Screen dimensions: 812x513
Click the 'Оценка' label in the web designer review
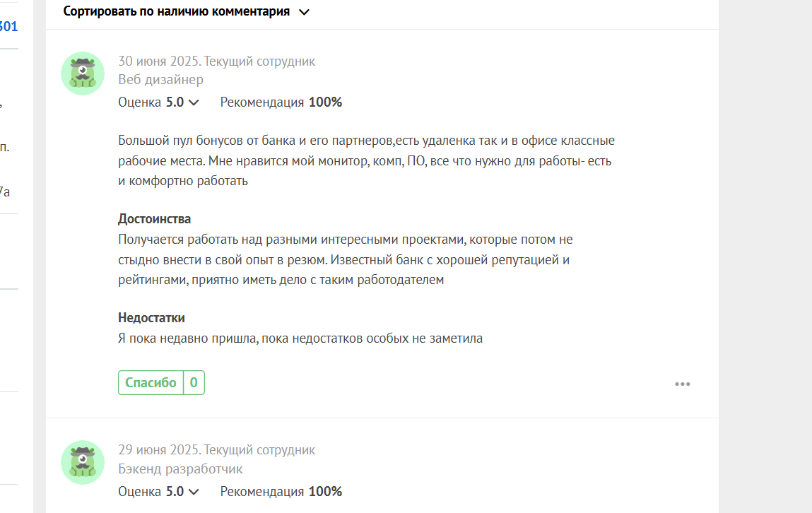pos(139,102)
